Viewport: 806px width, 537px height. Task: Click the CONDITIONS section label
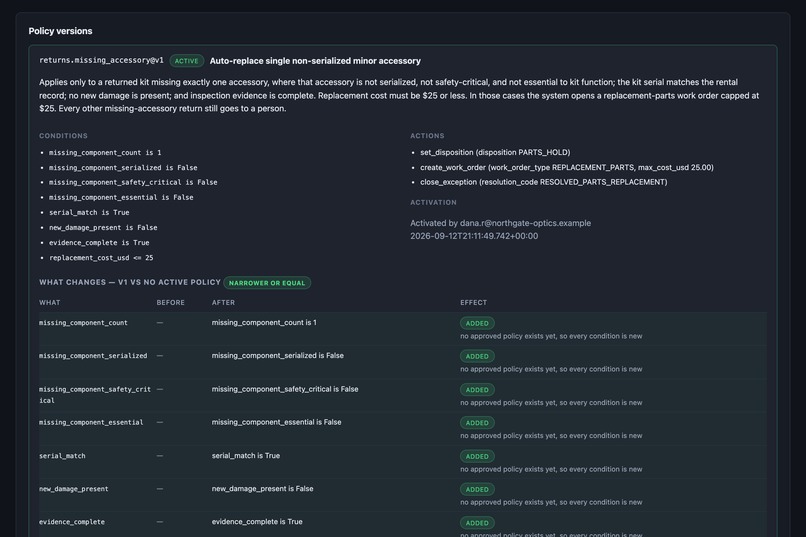point(63,136)
